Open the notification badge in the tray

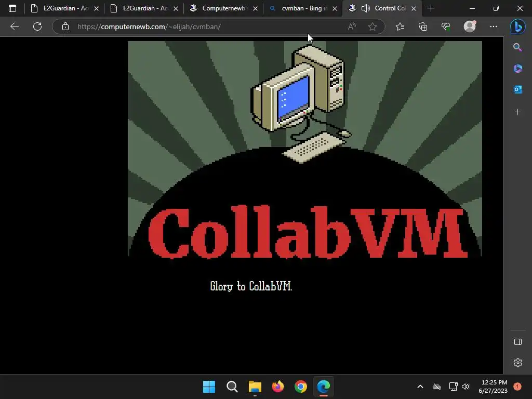[x=517, y=387]
